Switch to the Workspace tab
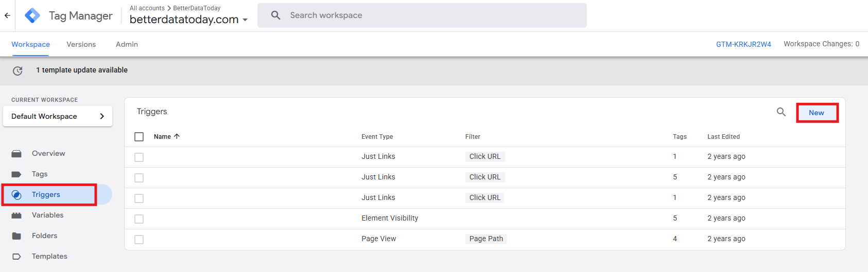The height and width of the screenshot is (272, 868). coord(31,44)
